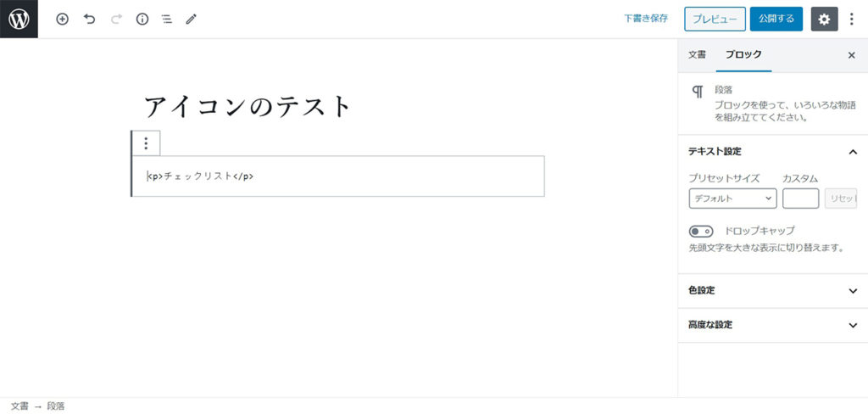This screenshot has height=414, width=868.
Task: Open block navigation list
Action: pyautogui.click(x=166, y=19)
